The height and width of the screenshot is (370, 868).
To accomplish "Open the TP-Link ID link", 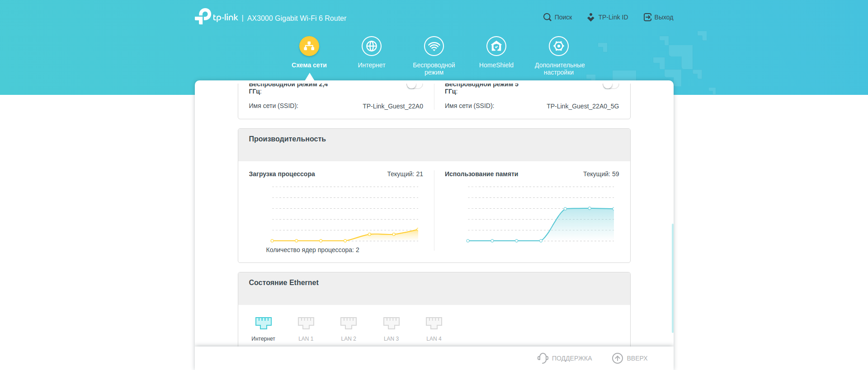I will click(x=608, y=17).
